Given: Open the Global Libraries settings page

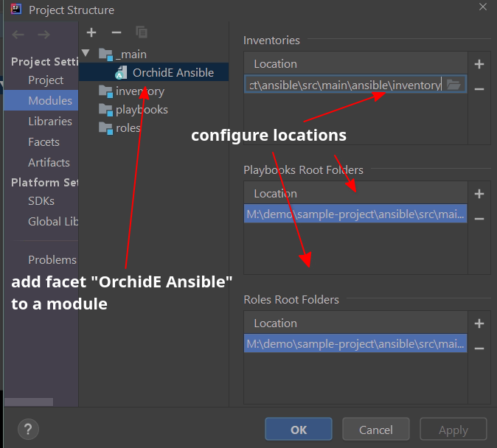Looking at the screenshot, I should click(x=53, y=222).
